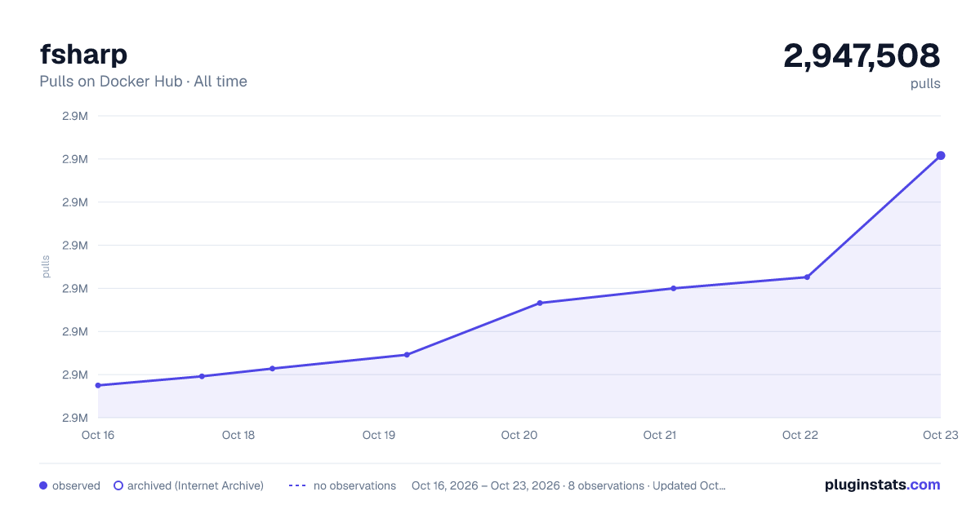
Task: Click the Oct 16 axis label
Action: click(98, 435)
